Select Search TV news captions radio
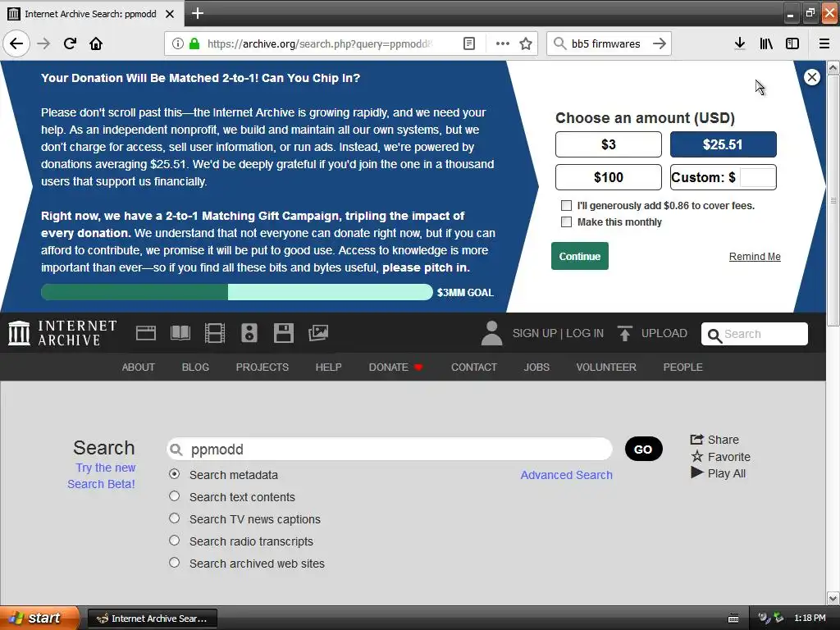Image resolution: width=840 pixels, height=630 pixels. pyautogui.click(x=174, y=518)
